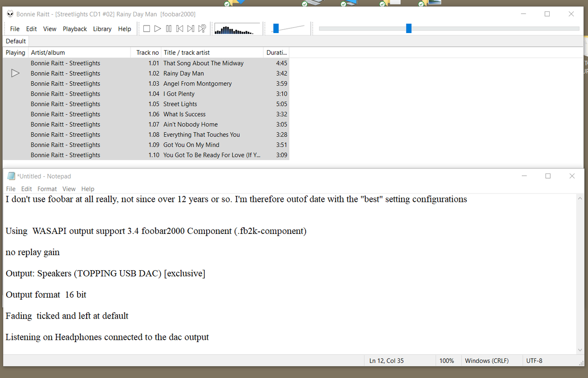Skip to next track in foobar2000

[x=191, y=29]
